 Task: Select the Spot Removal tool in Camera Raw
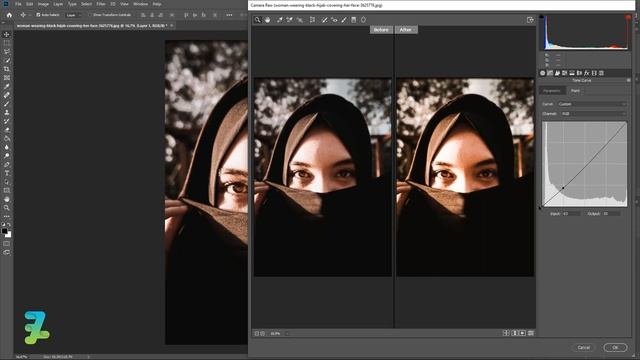click(324, 20)
